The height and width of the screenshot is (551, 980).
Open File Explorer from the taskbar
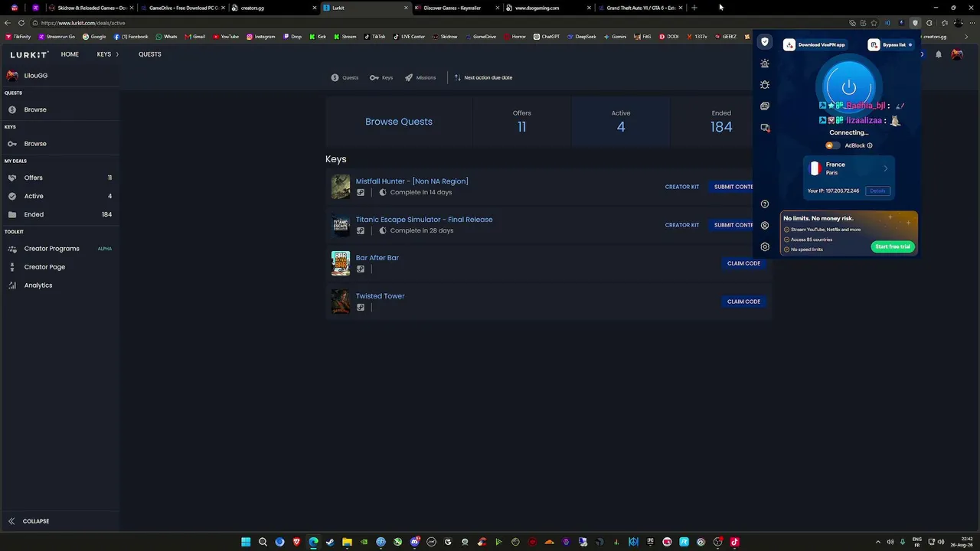347,542
